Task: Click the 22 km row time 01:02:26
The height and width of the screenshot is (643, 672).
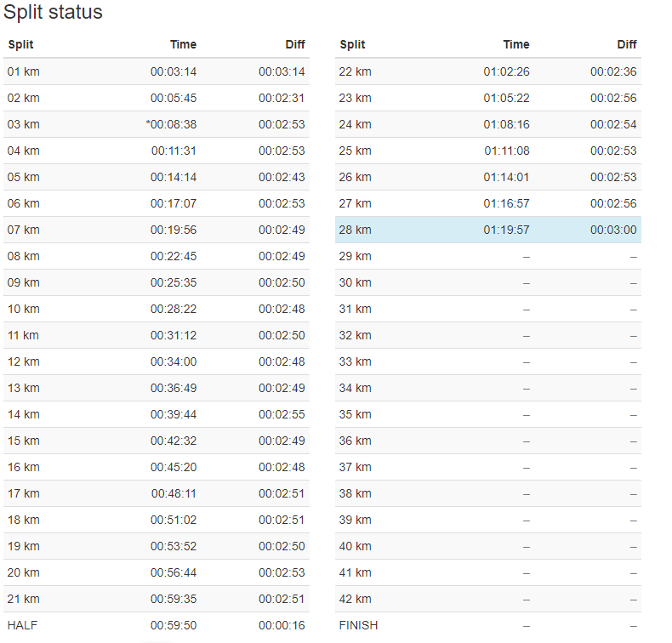Action: [x=506, y=71]
